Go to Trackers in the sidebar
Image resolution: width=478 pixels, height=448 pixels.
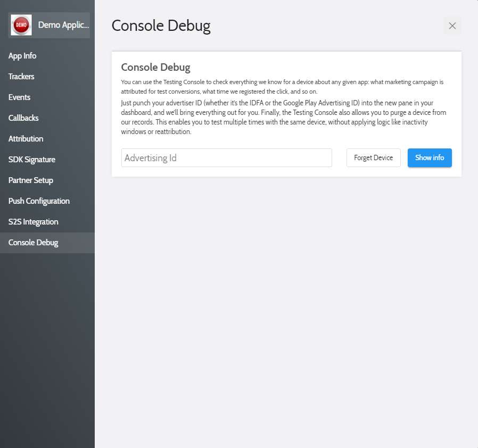click(x=21, y=77)
